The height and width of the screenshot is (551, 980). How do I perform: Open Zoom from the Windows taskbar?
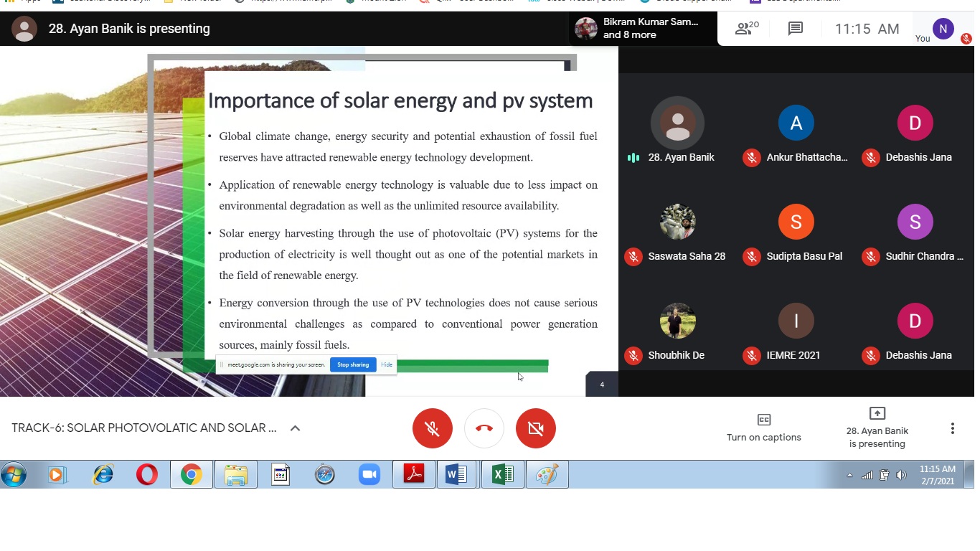369,475
